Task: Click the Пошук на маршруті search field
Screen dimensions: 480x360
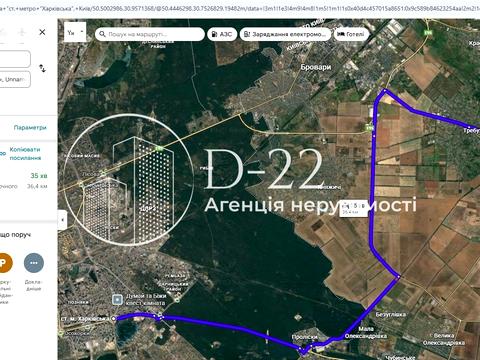Action: pyautogui.click(x=150, y=34)
